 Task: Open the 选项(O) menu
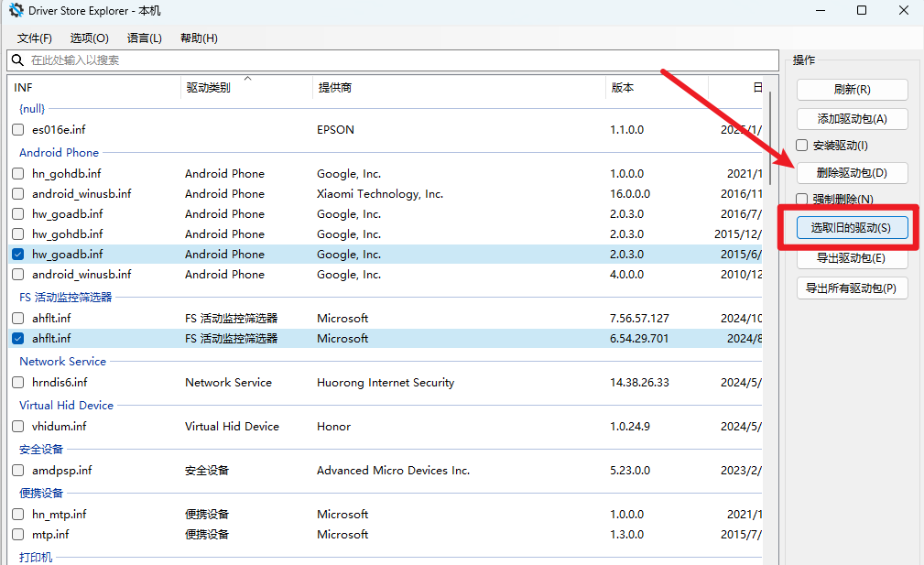(x=90, y=38)
